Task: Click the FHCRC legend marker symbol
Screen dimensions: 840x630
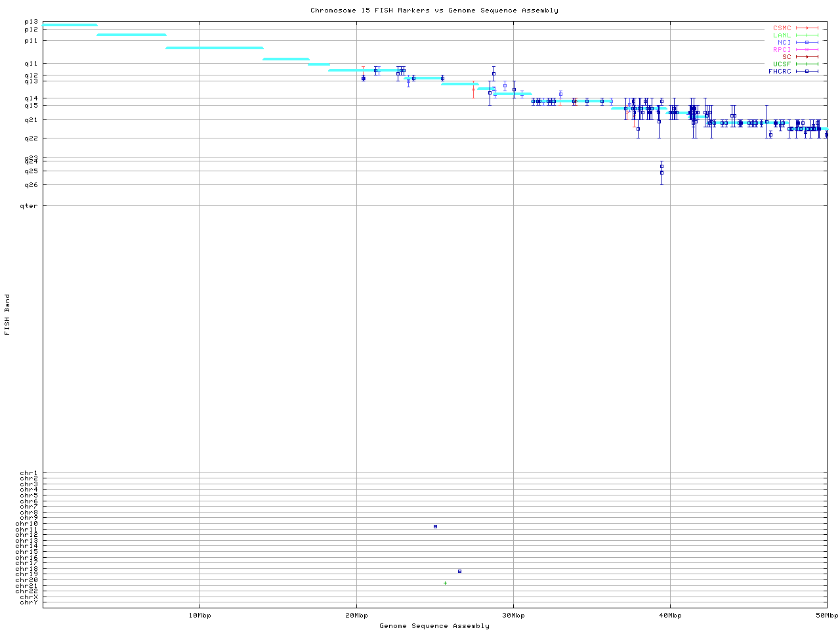Action: point(807,71)
